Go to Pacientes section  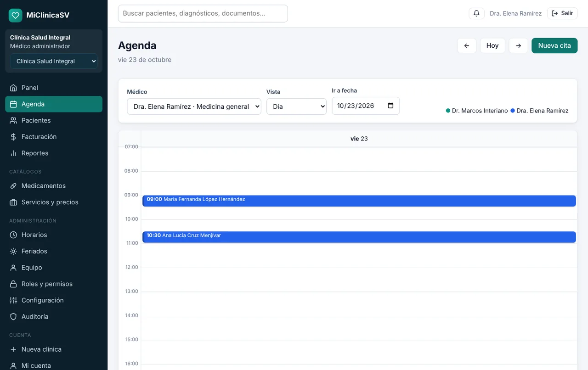54,120
